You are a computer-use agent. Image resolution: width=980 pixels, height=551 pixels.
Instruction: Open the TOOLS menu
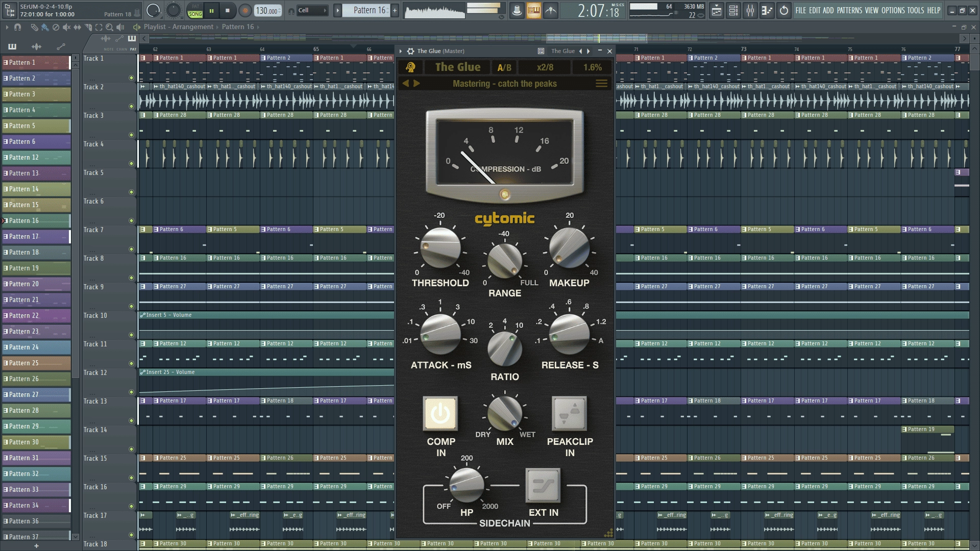click(916, 10)
